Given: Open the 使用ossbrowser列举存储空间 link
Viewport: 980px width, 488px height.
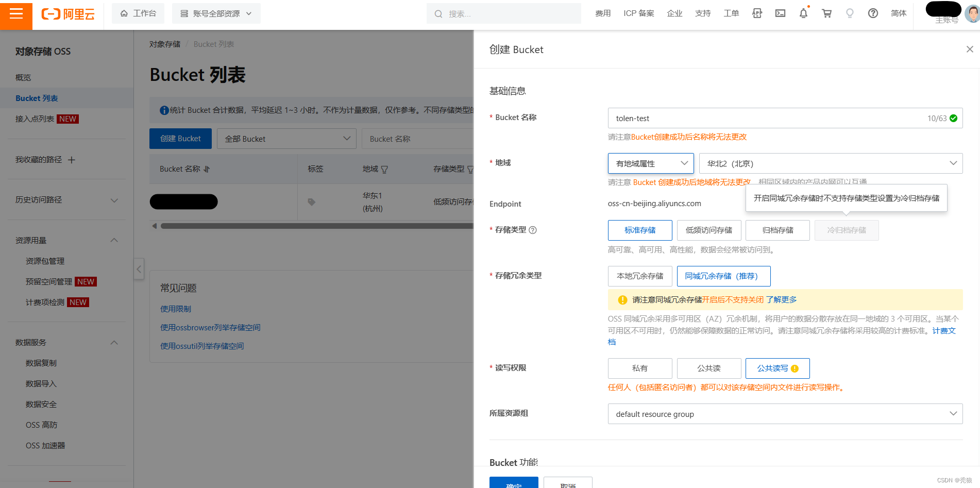Looking at the screenshot, I should (210, 328).
